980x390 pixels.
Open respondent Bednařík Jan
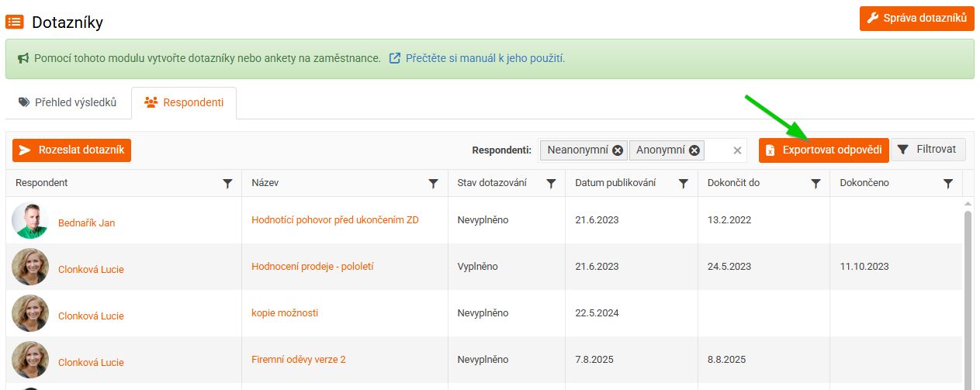click(x=86, y=223)
